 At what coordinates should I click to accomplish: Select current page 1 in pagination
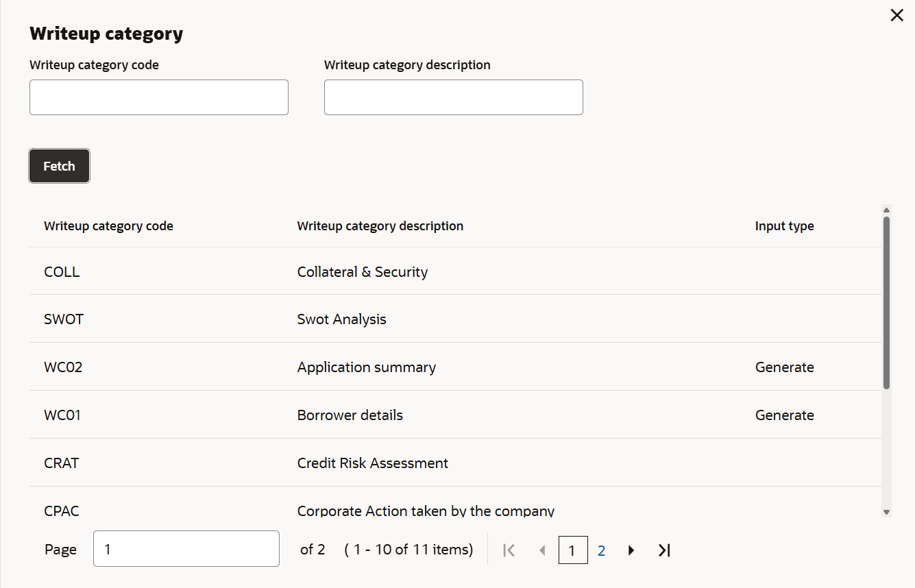pyautogui.click(x=572, y=550)
